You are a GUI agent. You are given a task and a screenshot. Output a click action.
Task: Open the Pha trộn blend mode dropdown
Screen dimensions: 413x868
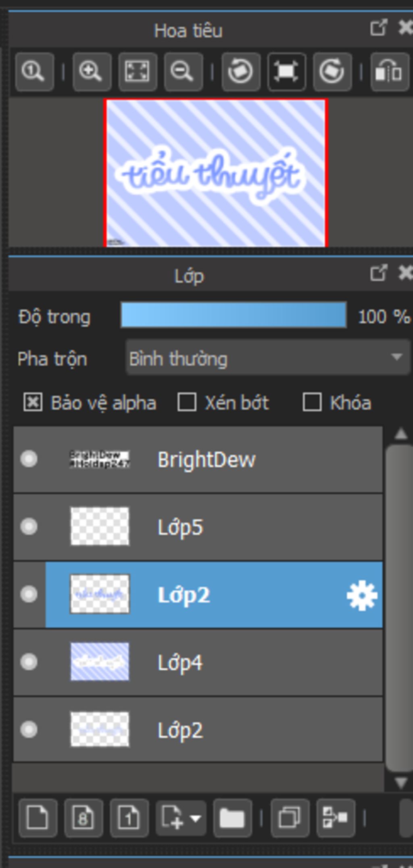(268, 358)
